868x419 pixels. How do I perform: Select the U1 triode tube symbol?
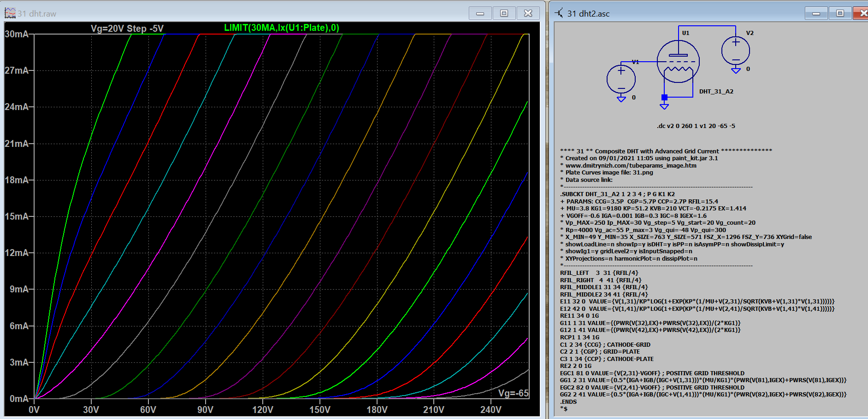point(678,61)
